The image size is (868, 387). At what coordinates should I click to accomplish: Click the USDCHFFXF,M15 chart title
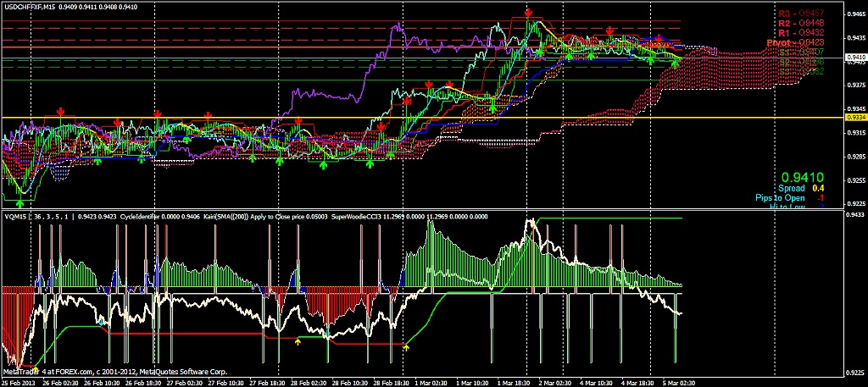click(34, 6)
